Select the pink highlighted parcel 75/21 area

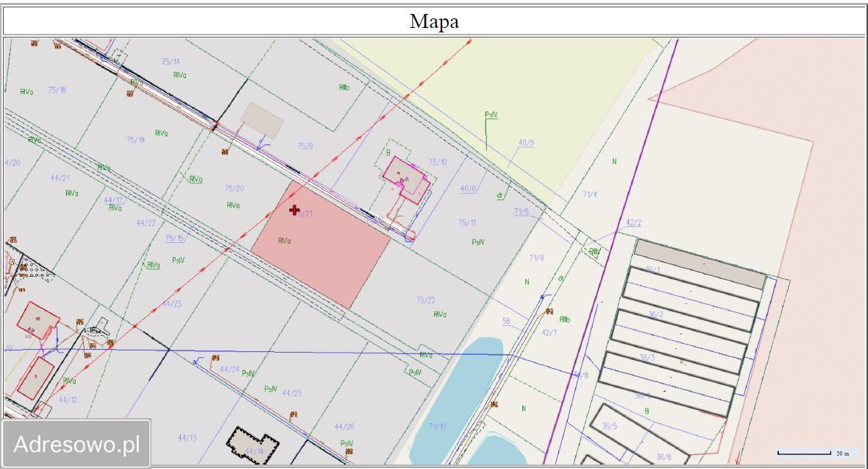pos(321,245)
